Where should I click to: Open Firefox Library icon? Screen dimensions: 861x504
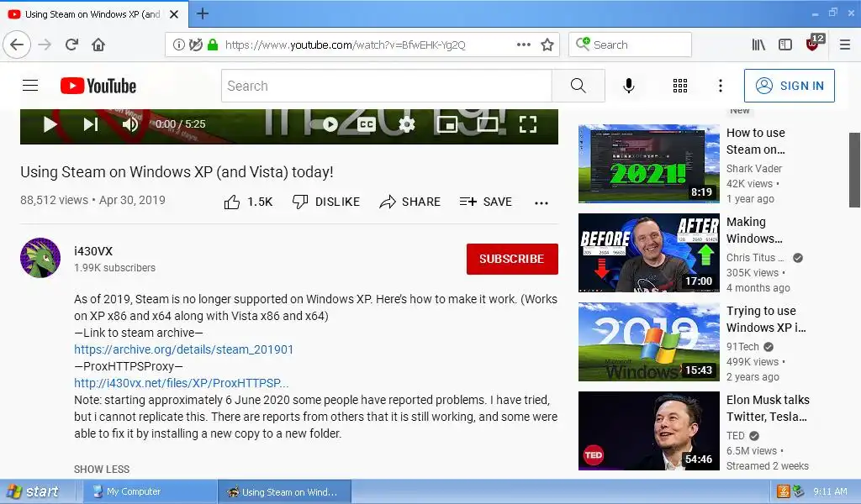[758, 45]
